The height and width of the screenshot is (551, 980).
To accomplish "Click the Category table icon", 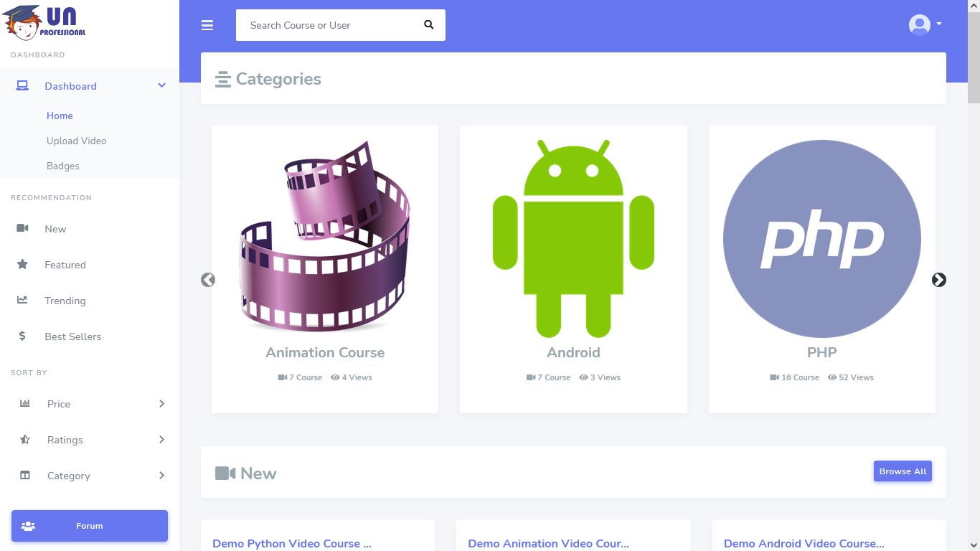I will pyautogui.click(x=25, y=475).
